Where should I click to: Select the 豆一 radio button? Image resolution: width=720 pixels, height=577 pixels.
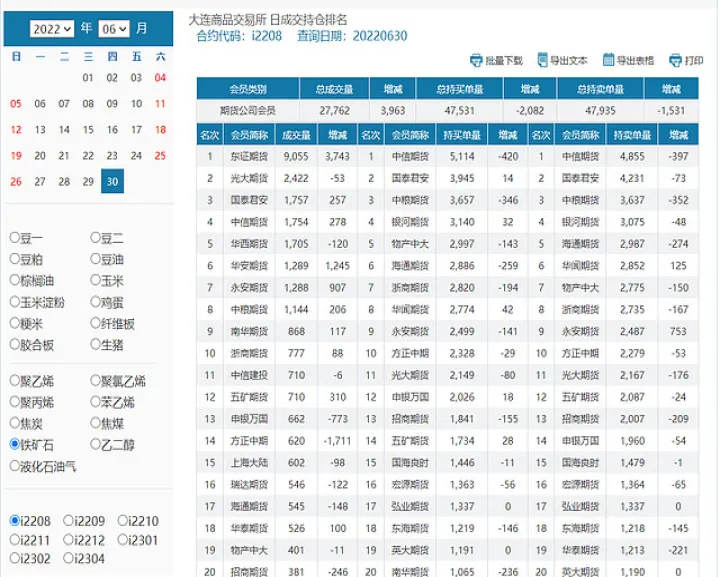coord(15,237)
